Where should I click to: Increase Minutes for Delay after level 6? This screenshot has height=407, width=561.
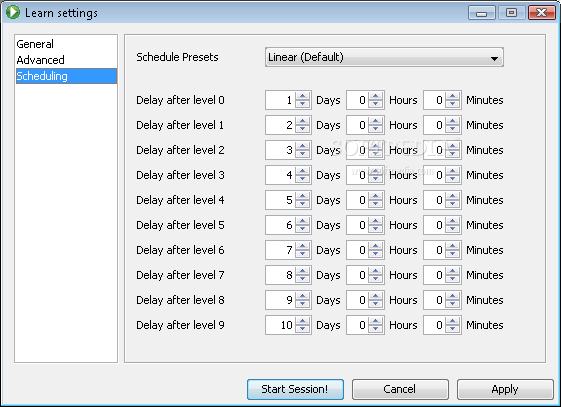(x=453, y=246)
